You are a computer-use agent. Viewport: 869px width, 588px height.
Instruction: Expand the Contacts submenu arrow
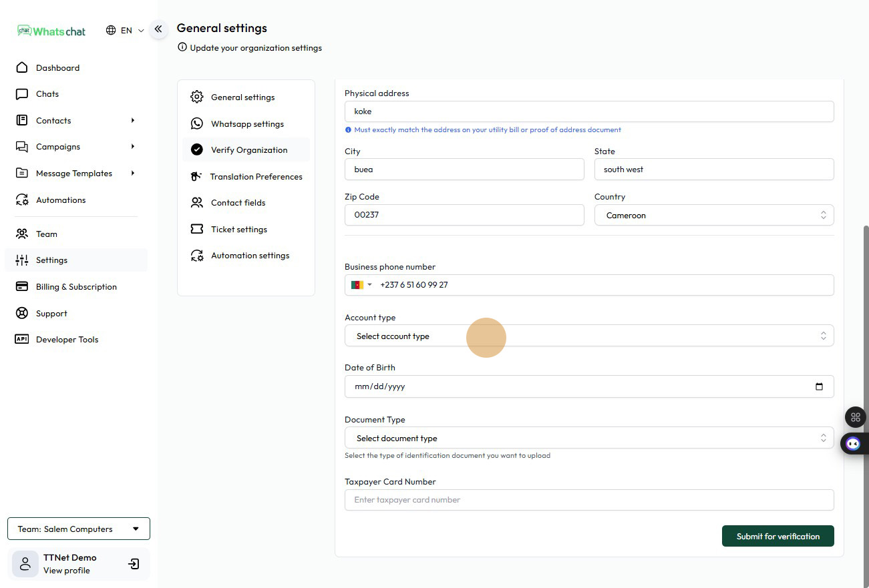coord(133,120)
